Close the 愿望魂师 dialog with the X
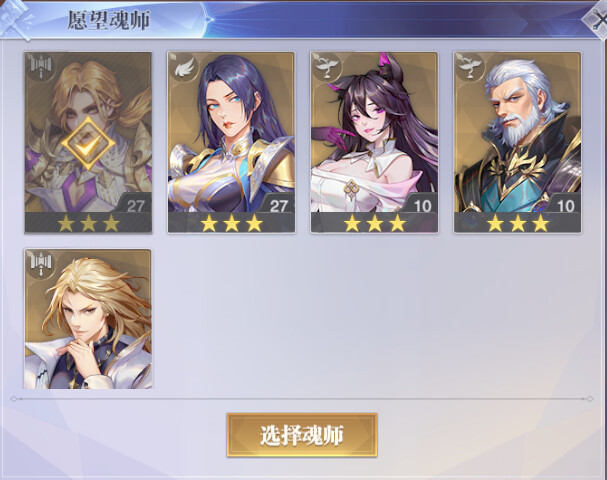 pos(597,19)
